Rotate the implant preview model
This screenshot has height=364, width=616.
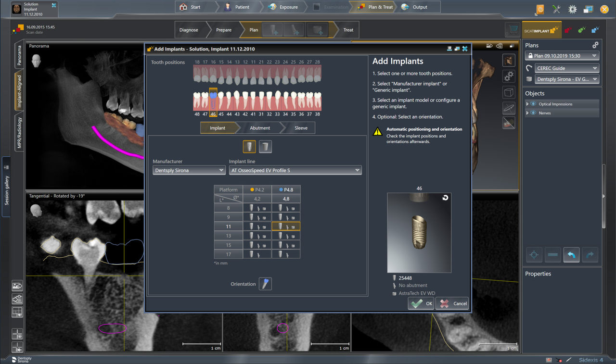(x=445, y=197)
